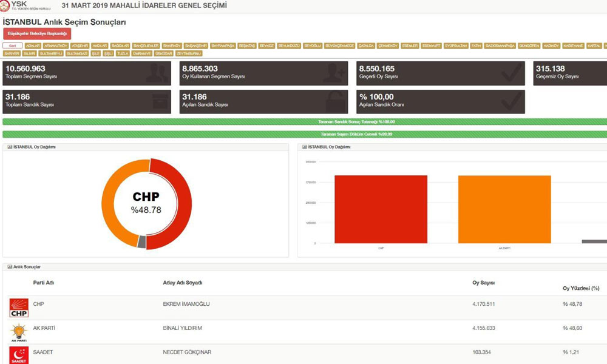Click the ballot box icon on Toplam Sandık card
This screenshot has width=607, height=364.
[160, 102]
